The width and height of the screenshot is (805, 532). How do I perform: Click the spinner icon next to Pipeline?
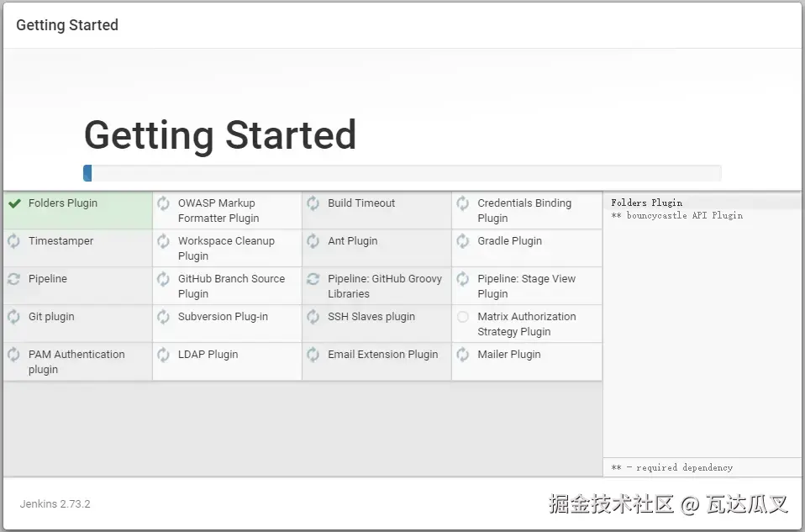(13, 278)
